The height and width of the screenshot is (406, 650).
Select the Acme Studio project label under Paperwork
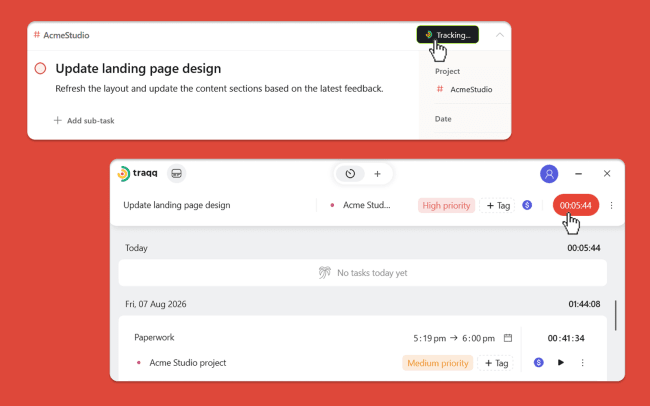click(188, 363)
